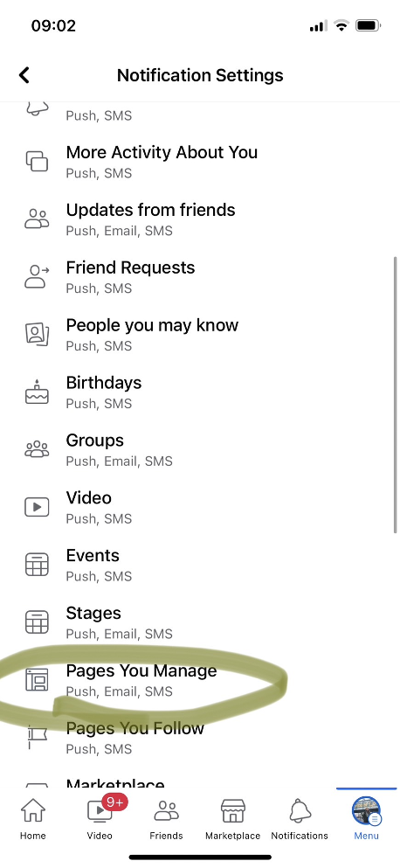Image resolution: width=400 pixels, height=868 pixels.
Task: Open Notifications tab in bottom bar
Action: (x=300, y=819)
